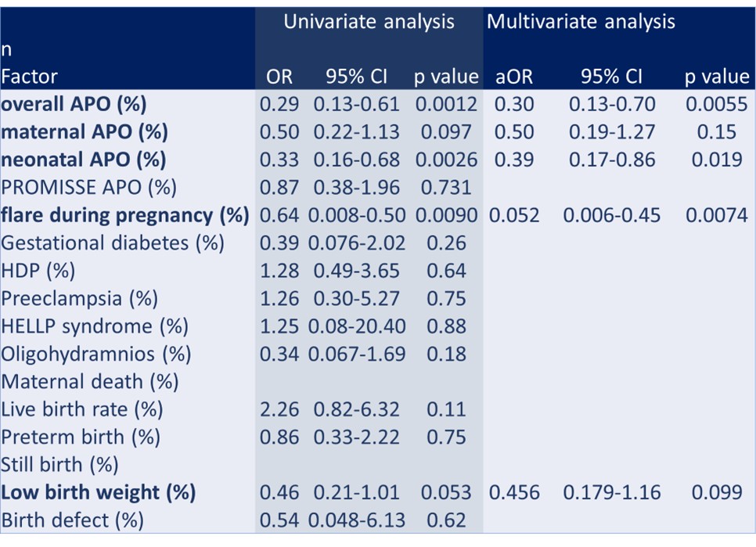Select the HELLP syndrome (%) row label
Image resolution: width=756 pixels, height=547 pixels.
(x=95, y=326)
